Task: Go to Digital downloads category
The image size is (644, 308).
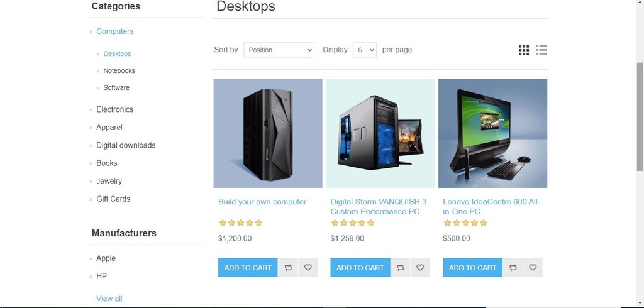Action: click(126, 145)
